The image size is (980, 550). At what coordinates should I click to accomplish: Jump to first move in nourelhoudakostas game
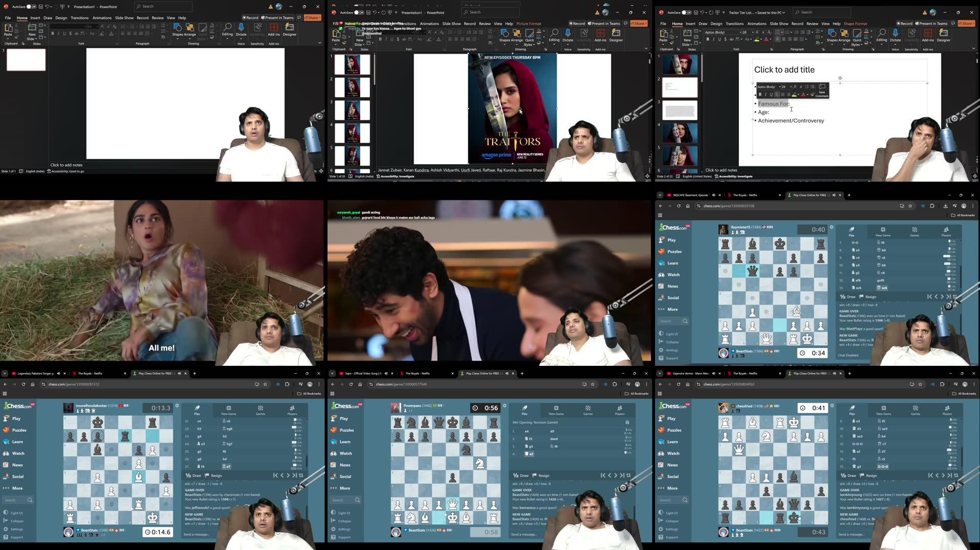(275, 476)
